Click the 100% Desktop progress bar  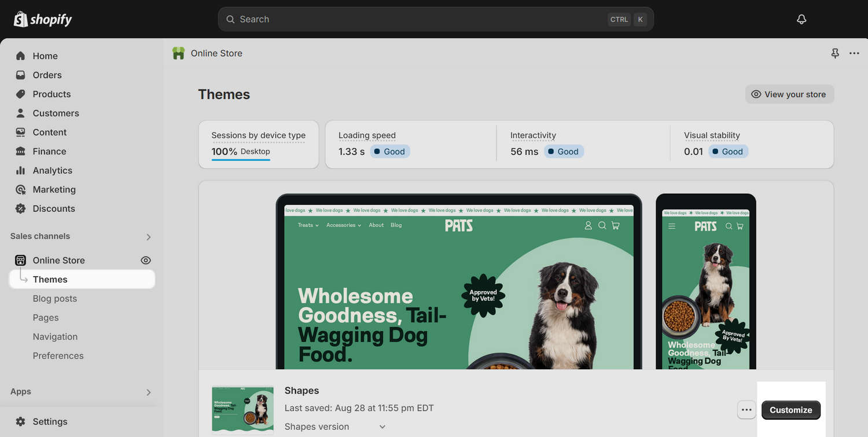click(x=241, y=160)
